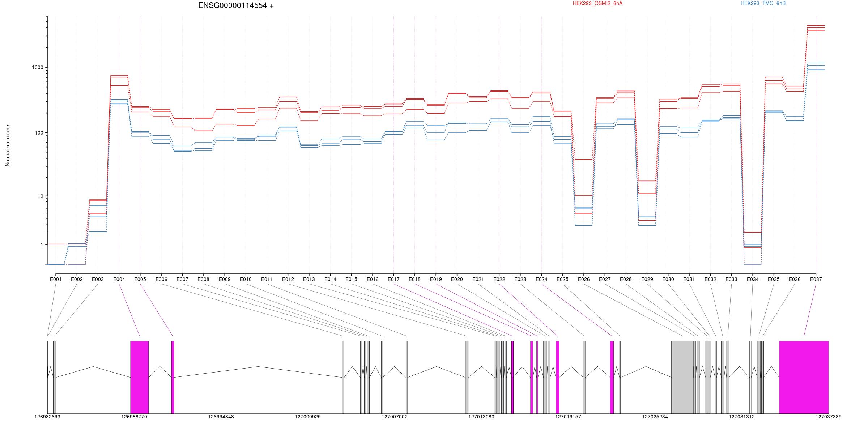Select exon label E005
Screen dimensions: 868x434
pyautogui.click(x=140, y=279)
